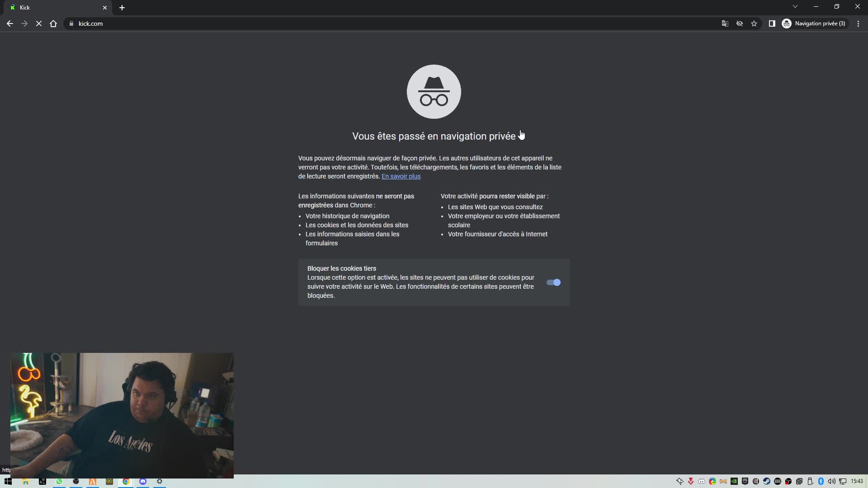Click 'Les sites Web que vous consultez' item
The width and height of the screenshot is (868, 488).
click(x=495, y=207)
